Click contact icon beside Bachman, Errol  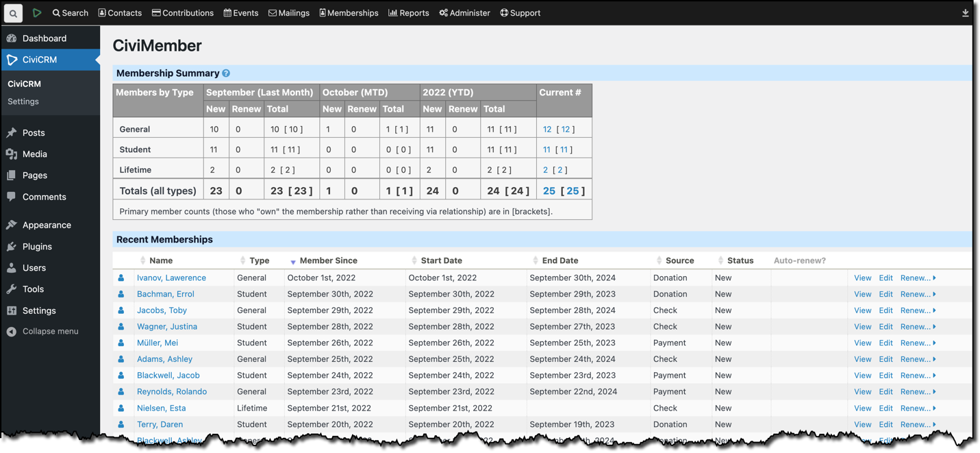[x=121, y=294]
